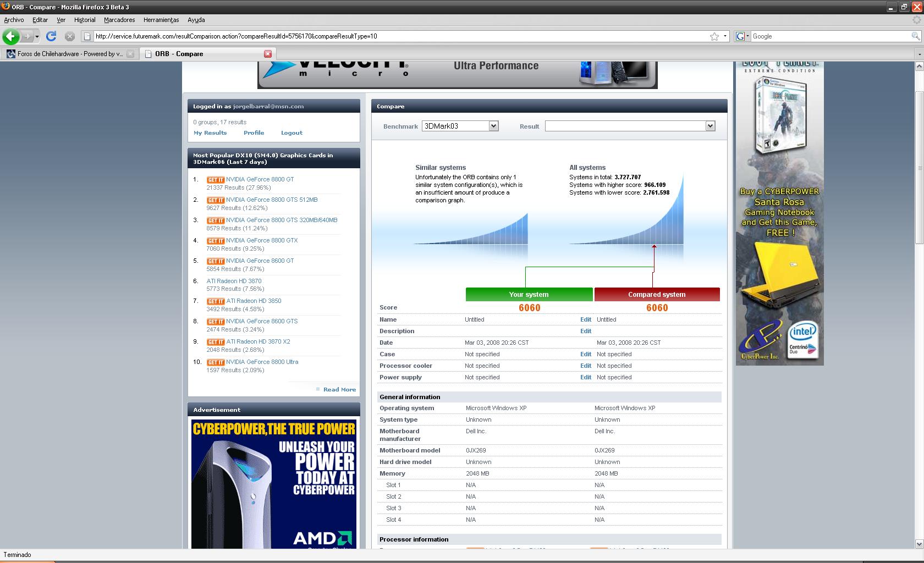Open NVIDIA GeForce 8800 GT link
This screenshot has width=924, height=563.
pos(260,179)
